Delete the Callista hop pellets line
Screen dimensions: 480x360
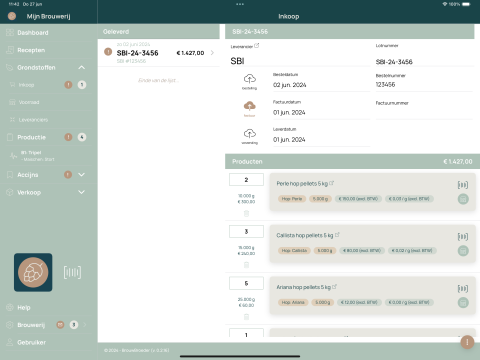246,265
